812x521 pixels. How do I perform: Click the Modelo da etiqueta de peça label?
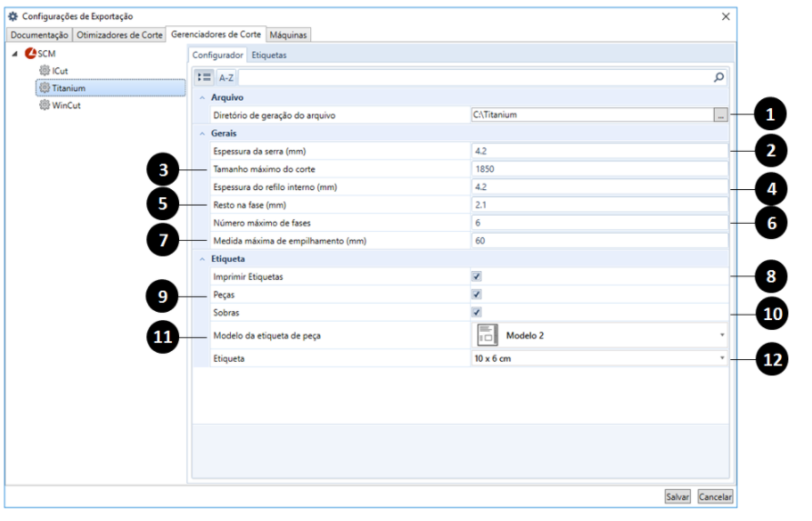click(x=267, y=336)
